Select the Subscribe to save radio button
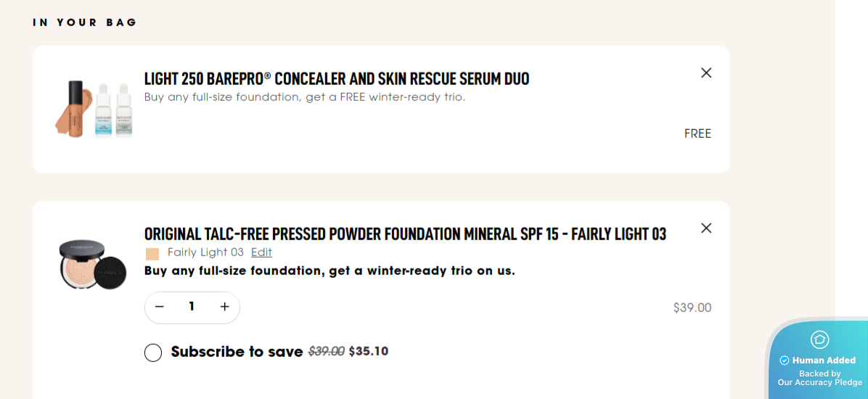Image resolution: width=868 pixels, height=399 pixels. (x=153, y=353)
